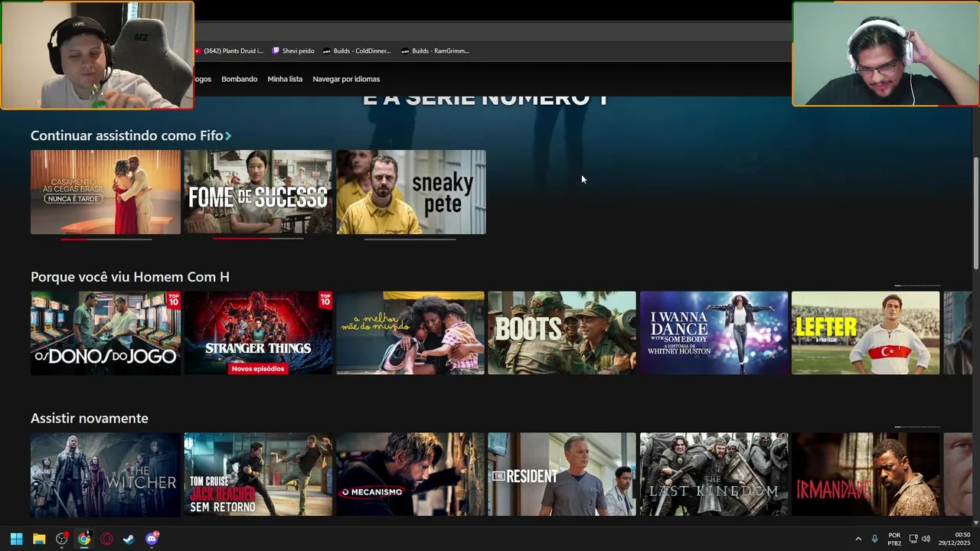
Task: Open Opera GX taskbar icon
Action: click(x=106, y=539)
